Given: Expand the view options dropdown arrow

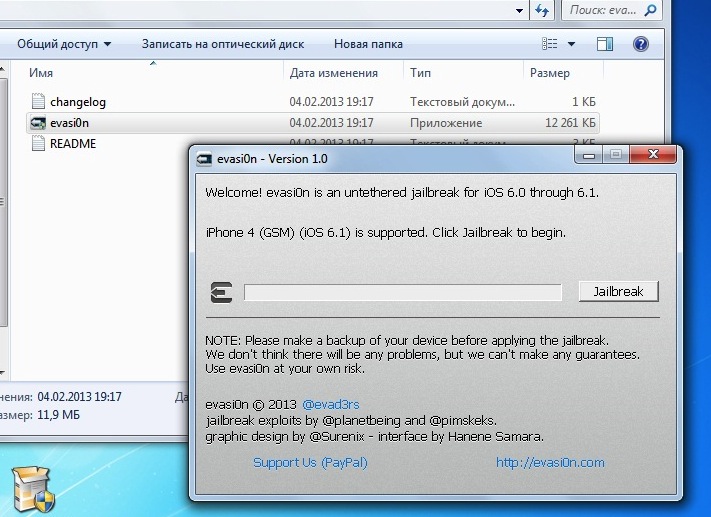Looking at the screenshot, I should (x=571, y=44).
